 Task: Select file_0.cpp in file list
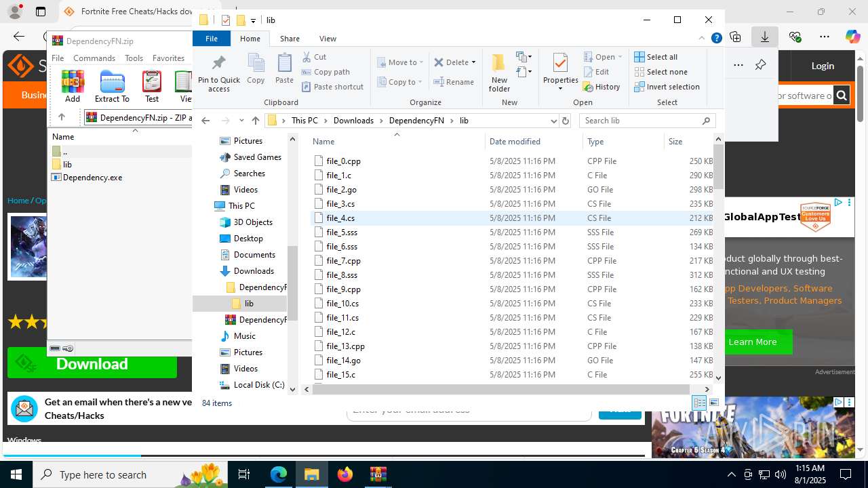point(343,161)
